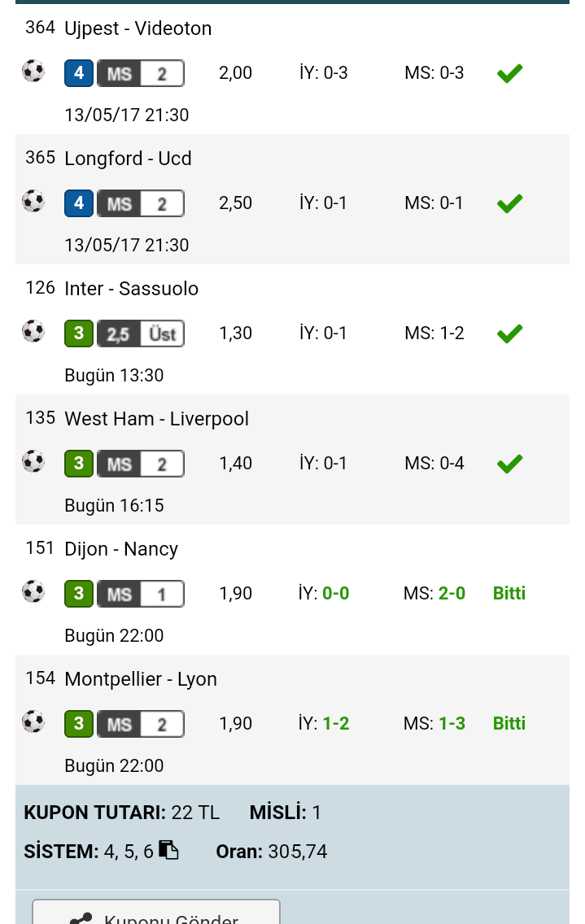
Task: Tap the Kuponu Gönder share button
Action: click(155, 913)
